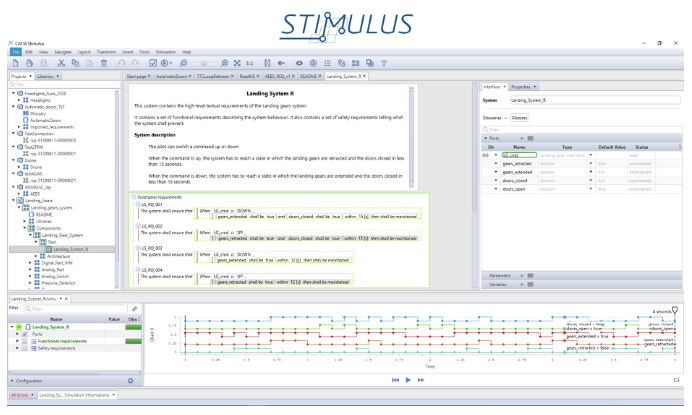Click the Zoom in magnifier icon
This screenshot has height=415, width=692.
(x=225, y=63)
